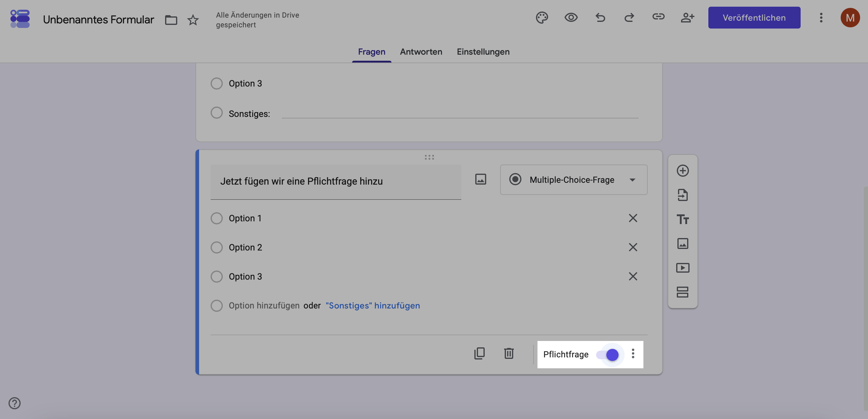Open the help question mark icon
The width and height of the screenshot is (868, 419).
point(15,403)
